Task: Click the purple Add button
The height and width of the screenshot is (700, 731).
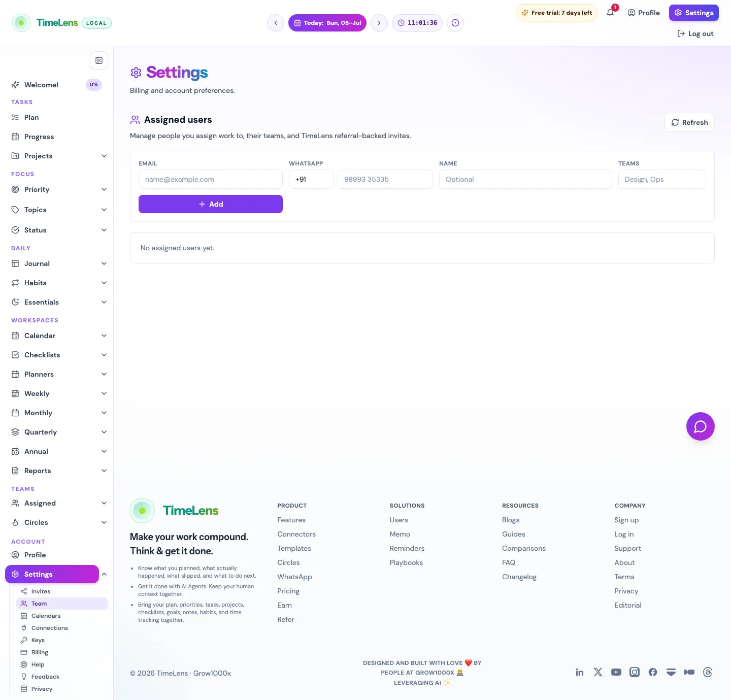Action: tap(211, 204)
